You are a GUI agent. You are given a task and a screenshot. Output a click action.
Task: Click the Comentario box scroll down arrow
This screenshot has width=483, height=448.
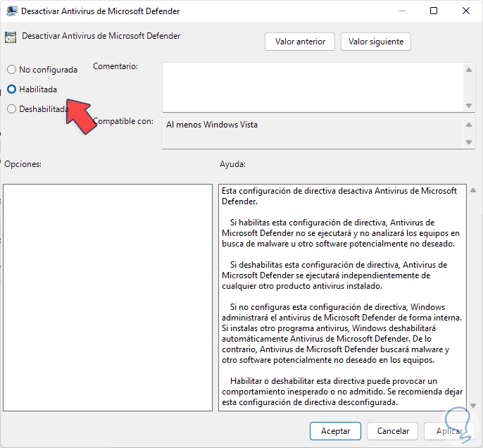(x=469, y=106)
